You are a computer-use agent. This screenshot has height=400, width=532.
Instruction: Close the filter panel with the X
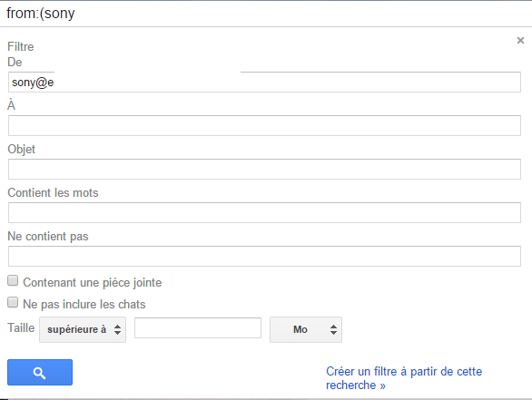520,41
